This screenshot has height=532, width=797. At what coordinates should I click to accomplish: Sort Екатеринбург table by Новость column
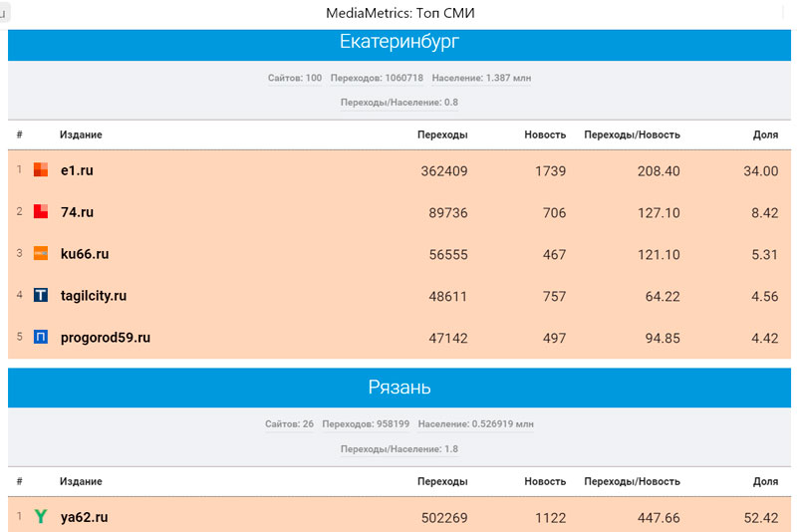point(545,134)
